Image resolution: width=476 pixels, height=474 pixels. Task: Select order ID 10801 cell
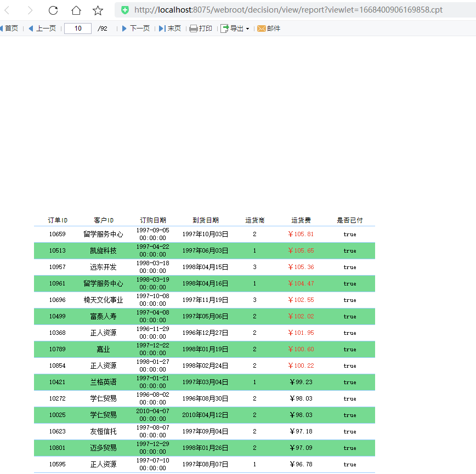pos(58,448)
